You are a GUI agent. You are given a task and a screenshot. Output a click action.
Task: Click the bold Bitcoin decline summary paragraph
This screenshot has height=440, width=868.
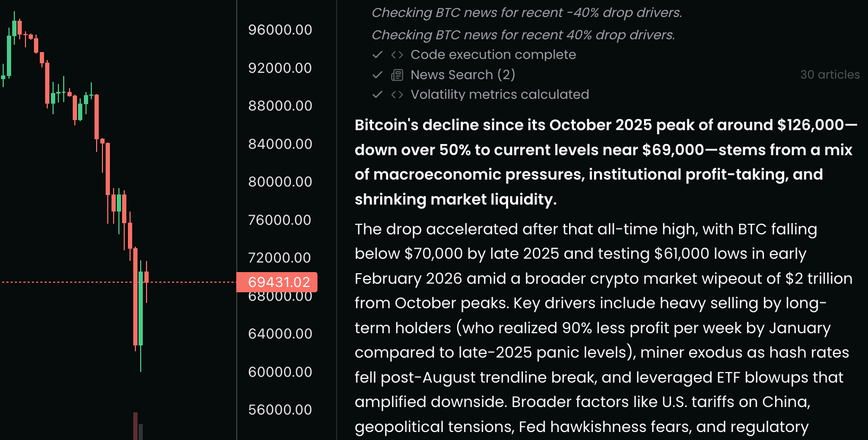tap(605, 162)
